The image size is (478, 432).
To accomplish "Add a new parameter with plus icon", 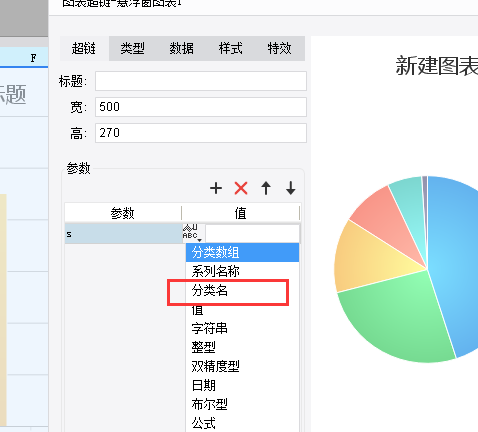I will pos(216,188).
